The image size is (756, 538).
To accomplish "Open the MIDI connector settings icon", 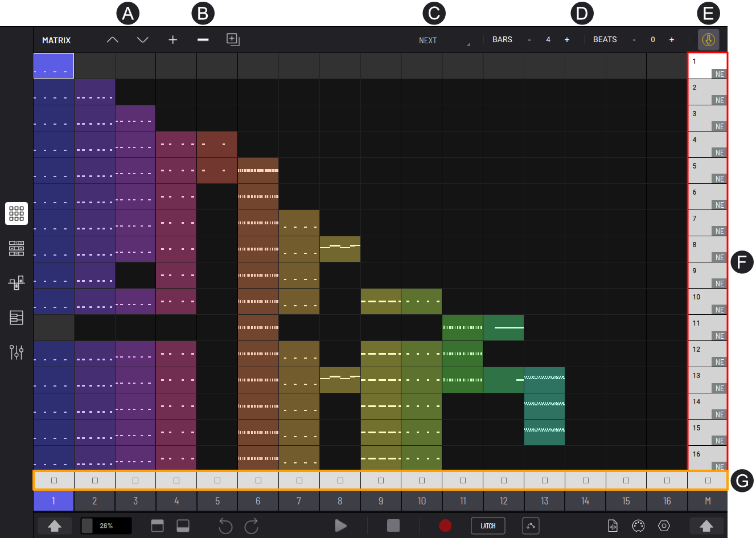I will (x=638, y=525).
